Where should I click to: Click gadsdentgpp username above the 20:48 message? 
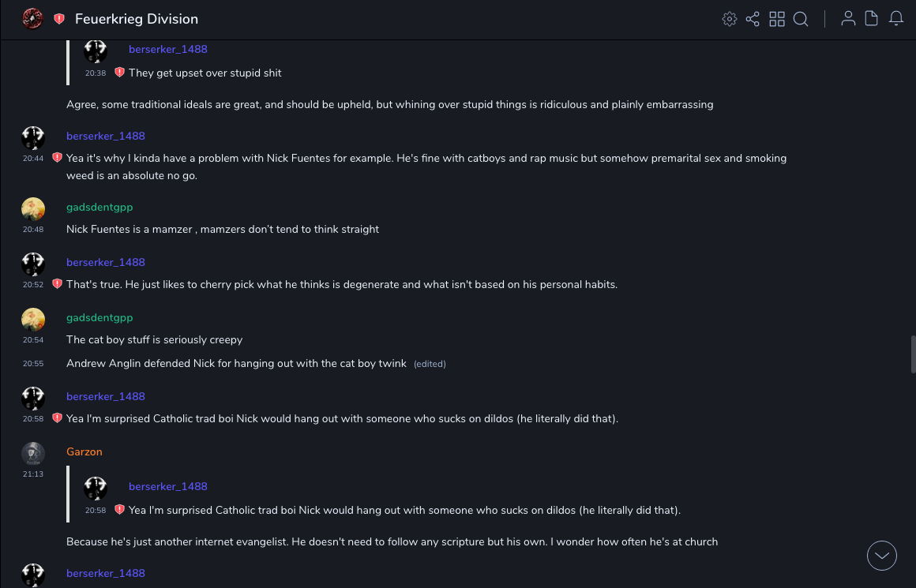99,207
